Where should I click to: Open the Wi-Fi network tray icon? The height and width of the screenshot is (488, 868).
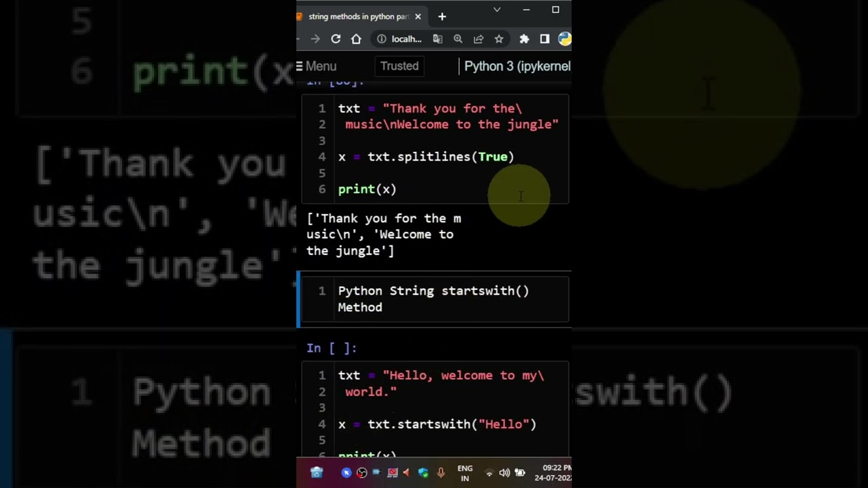[x=489, y=473]
